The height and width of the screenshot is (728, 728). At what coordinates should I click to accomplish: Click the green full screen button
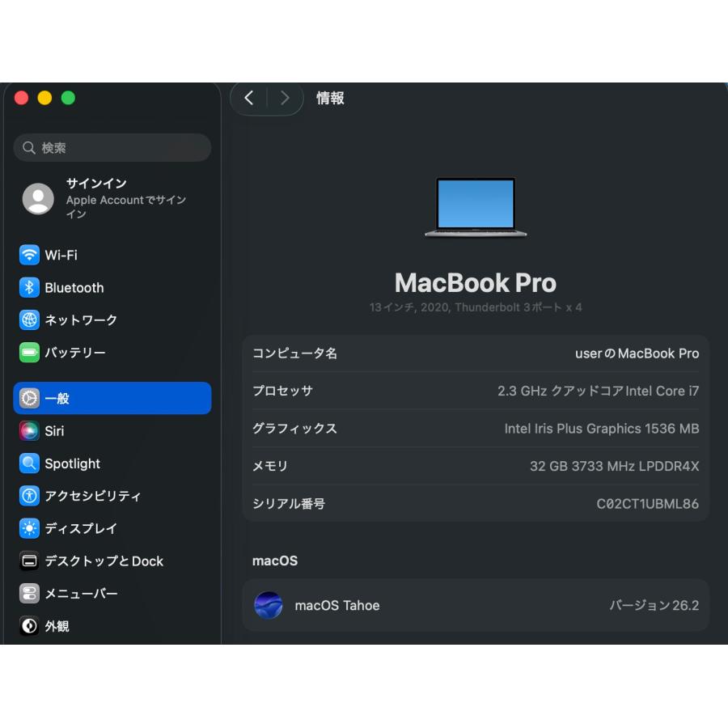click(68, 98)
